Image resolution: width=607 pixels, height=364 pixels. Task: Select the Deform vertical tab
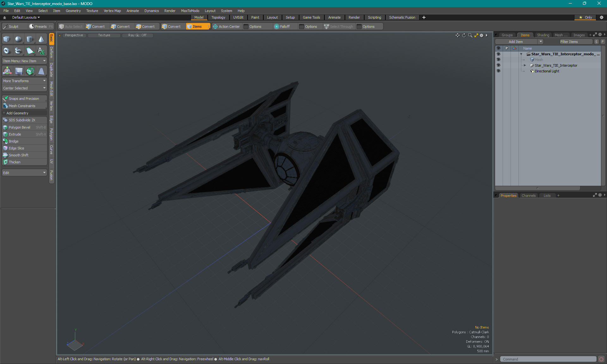pos(52,53)
